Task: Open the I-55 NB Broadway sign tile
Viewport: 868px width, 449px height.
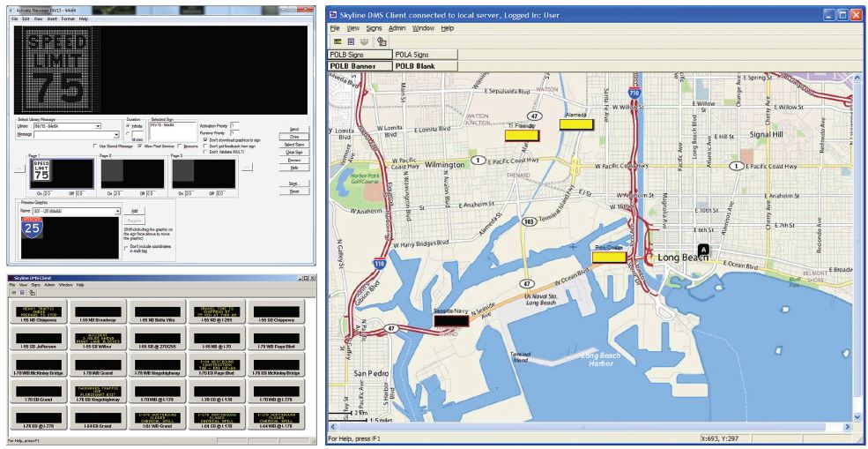Action: click(x=99, y=312)
